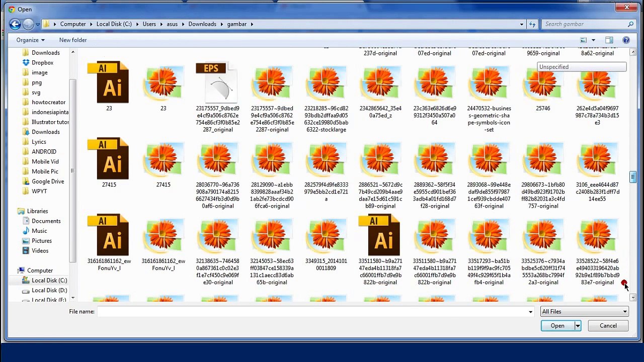Show the preview pane
The width and height of the screenshot is (644, 362).
pyautogui.click(x=609, y=40)
